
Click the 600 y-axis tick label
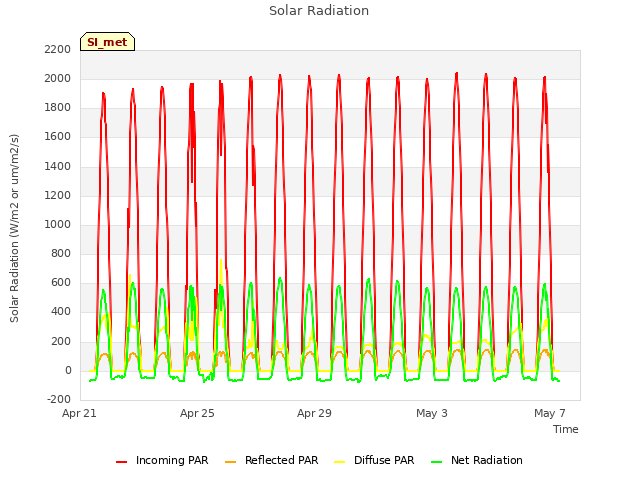(61, 282)
